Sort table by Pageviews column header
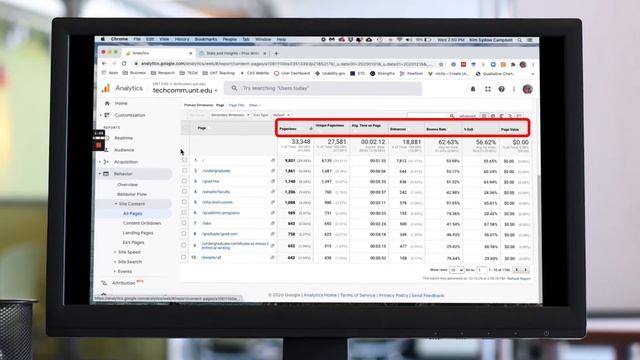The image size is (640, 360). click(x=288, y=129)
